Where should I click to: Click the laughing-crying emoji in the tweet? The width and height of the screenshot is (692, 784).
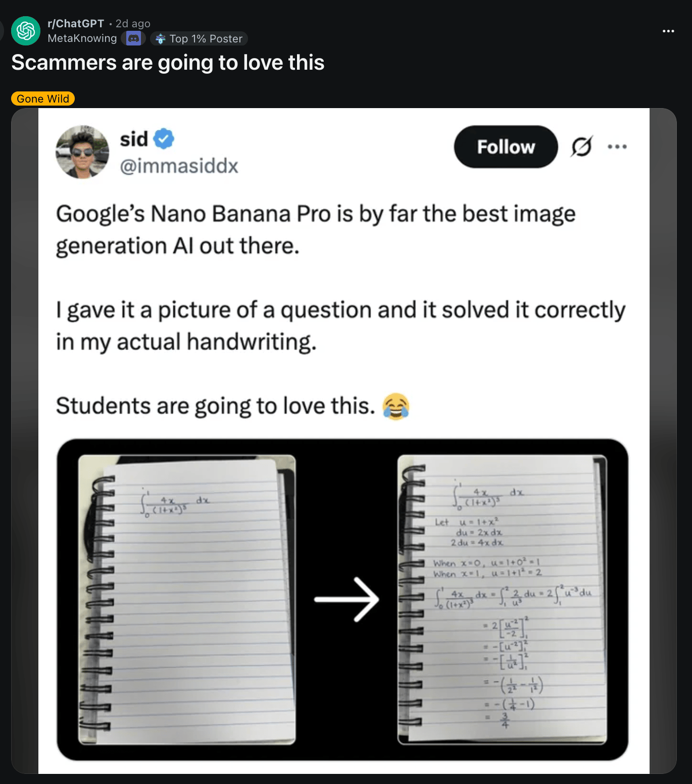(x=396, y=407)
